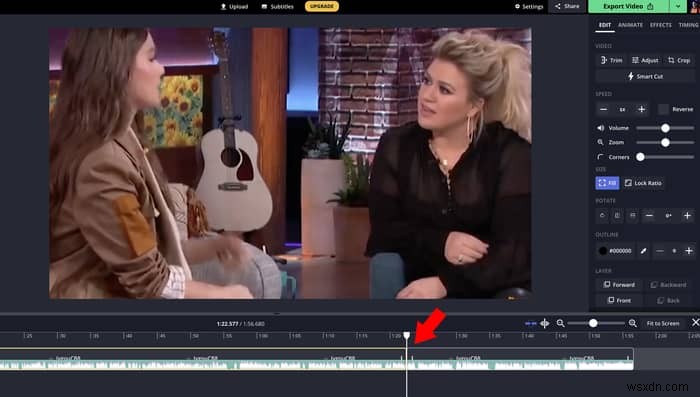The image size is (700, 397).
Task: Adjust the Volume slider handle
Action: [x=665, y=128]
